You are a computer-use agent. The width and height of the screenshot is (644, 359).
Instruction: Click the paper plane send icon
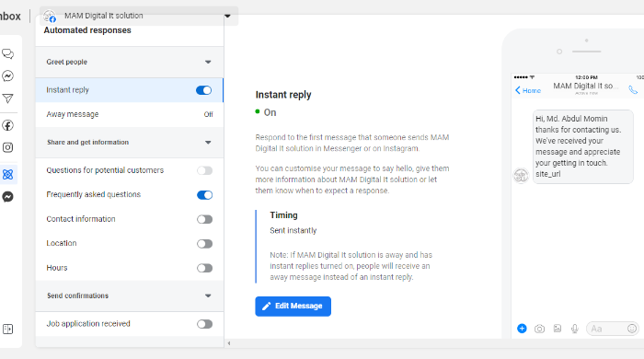click(x=7, y=98)
